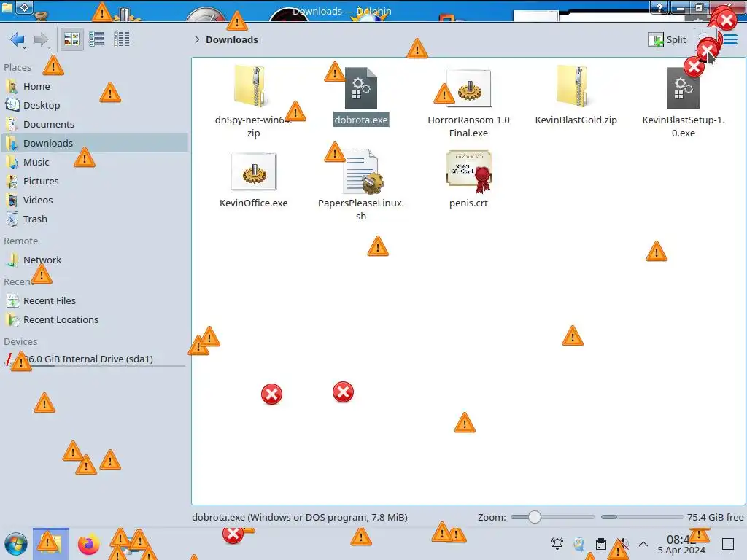Screen dimensions: 747x560
Task: Open Firefox from the taskbar
Action: coord(88,544)
